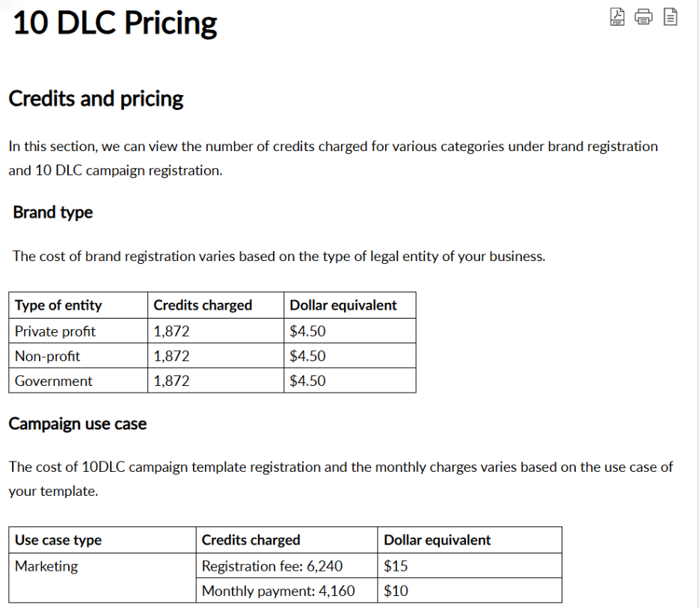Select the 'Credits and pricing' heading
The height and width of the screenshot is (608, 700).
coord(96,98)
